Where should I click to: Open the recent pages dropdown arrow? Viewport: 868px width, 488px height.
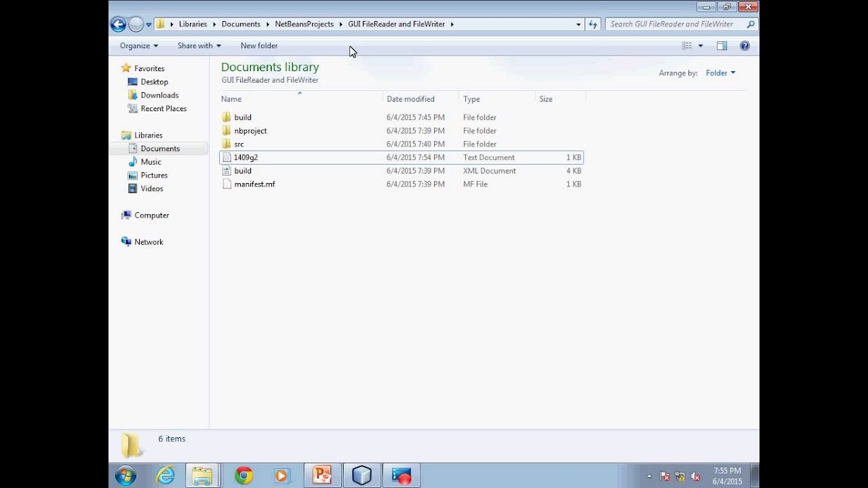[149, 25]
